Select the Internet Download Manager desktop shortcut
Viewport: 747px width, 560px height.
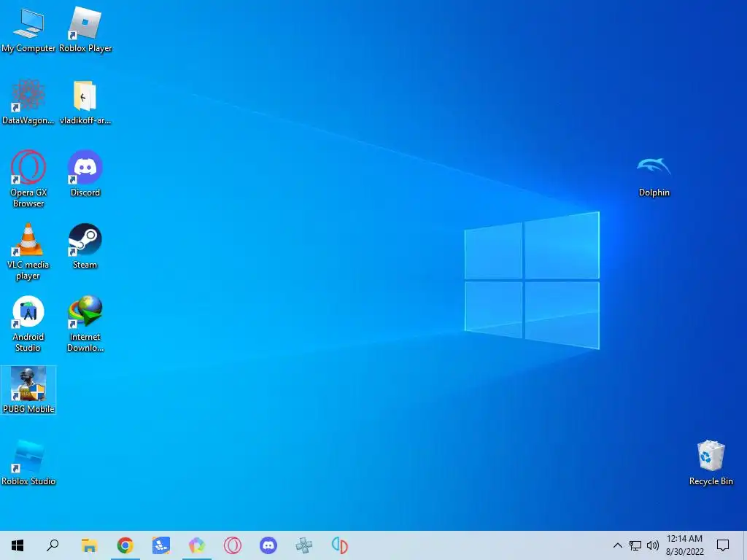[x=85, y=324]
